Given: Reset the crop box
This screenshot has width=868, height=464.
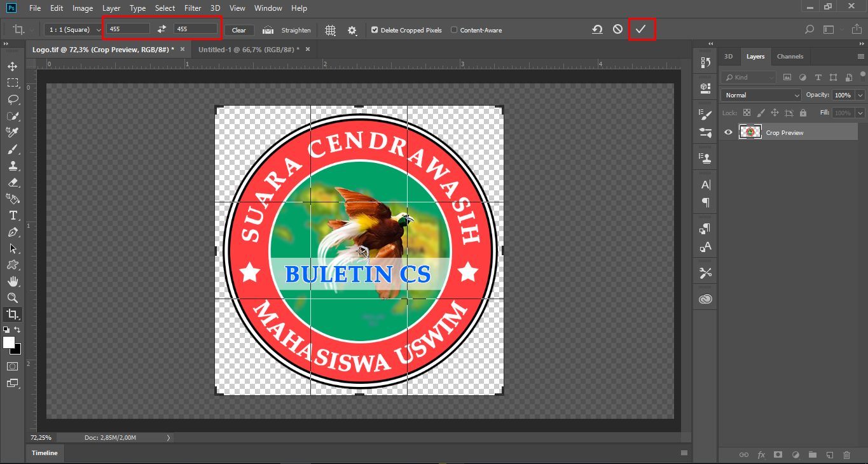Looking at the screenshot, I should point(597,29).
